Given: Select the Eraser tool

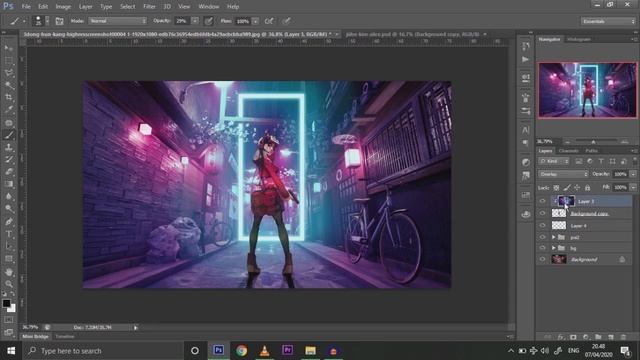Looking at the screenshot, I should point(9,171).
